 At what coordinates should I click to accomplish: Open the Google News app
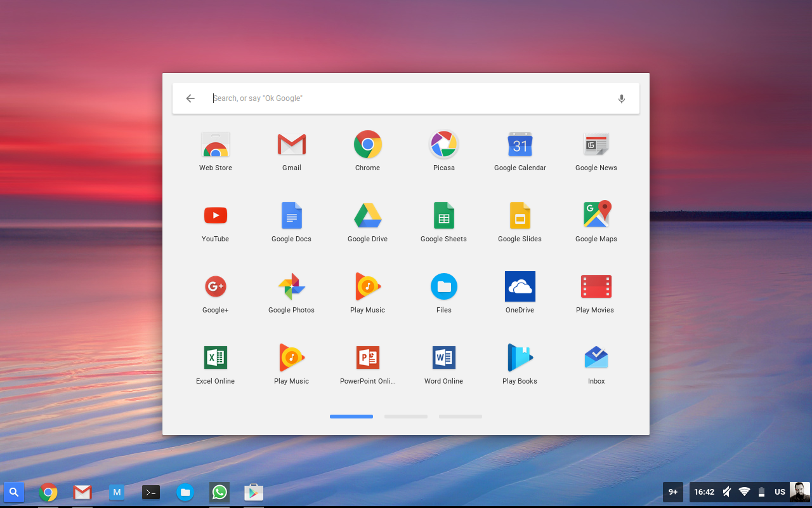coord(596,151)
